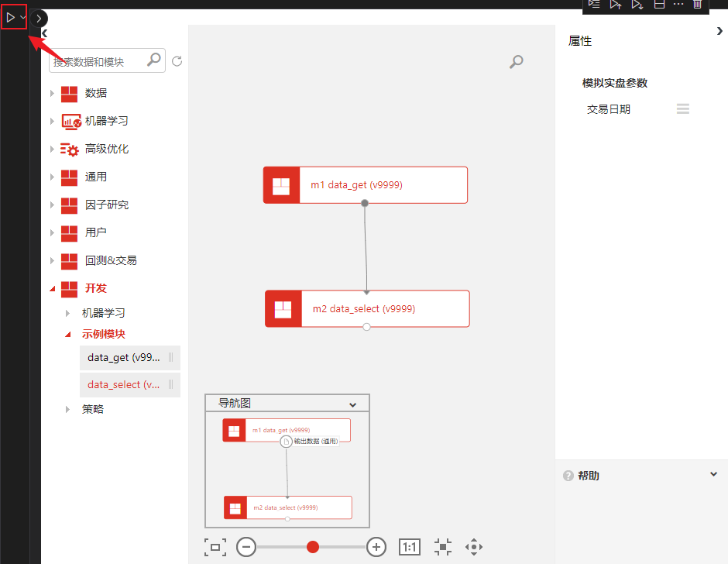This screenshot has height=564, width=728.
Task: Run cells above using toolbar icon
Action: [x=616, y=4]
